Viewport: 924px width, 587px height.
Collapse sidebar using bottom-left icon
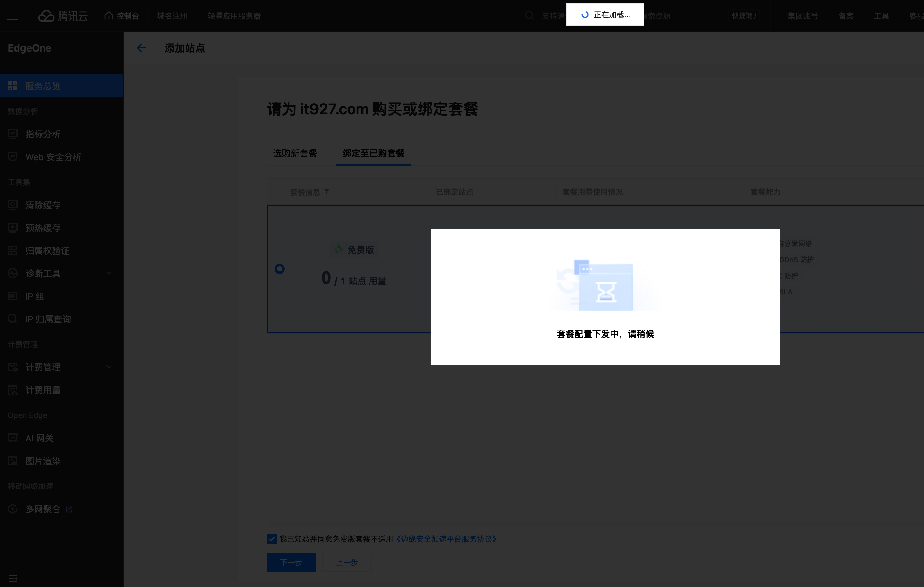click(13, 578)
